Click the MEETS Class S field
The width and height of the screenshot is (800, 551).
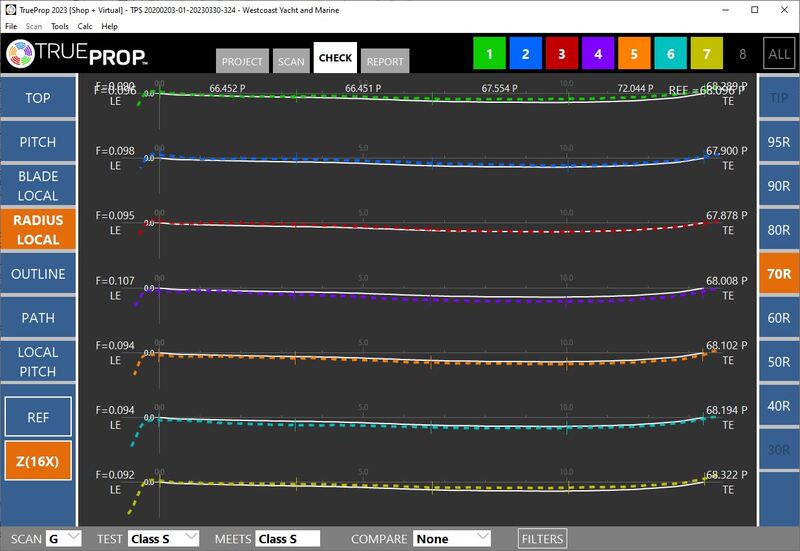(287, 539)
